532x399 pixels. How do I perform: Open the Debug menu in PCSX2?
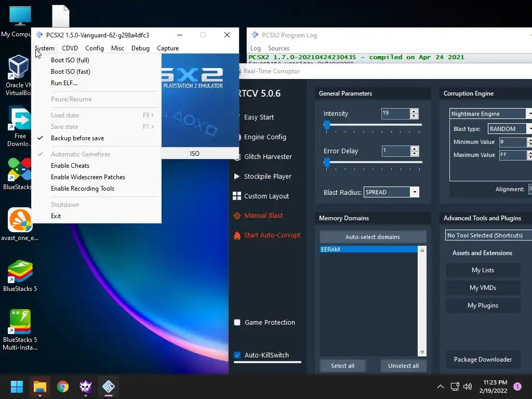click(140, 48)
